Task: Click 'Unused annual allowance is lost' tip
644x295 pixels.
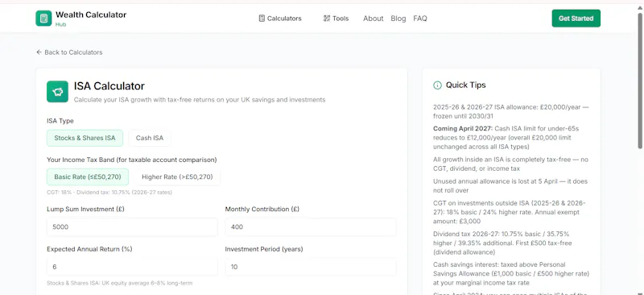Action: [x=510, y=186]
